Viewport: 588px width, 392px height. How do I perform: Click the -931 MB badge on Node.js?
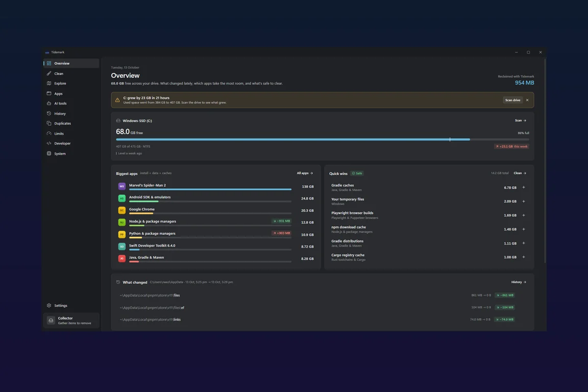pos(282,221)
